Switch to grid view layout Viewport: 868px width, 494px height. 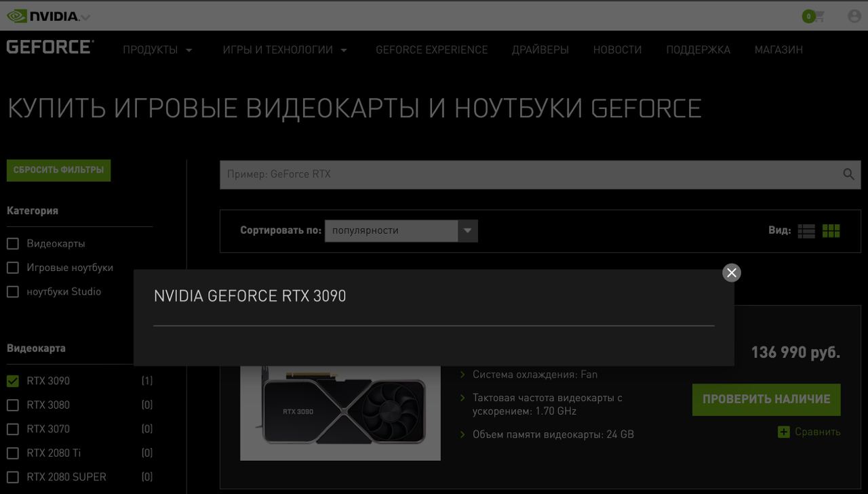(831, 231)
